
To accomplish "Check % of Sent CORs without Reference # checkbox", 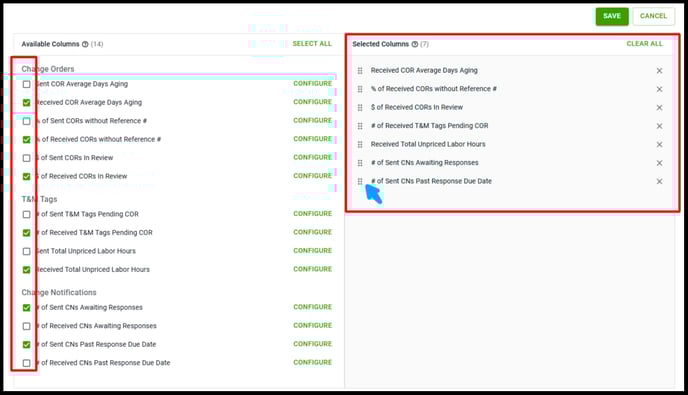I will click(26, 121).
